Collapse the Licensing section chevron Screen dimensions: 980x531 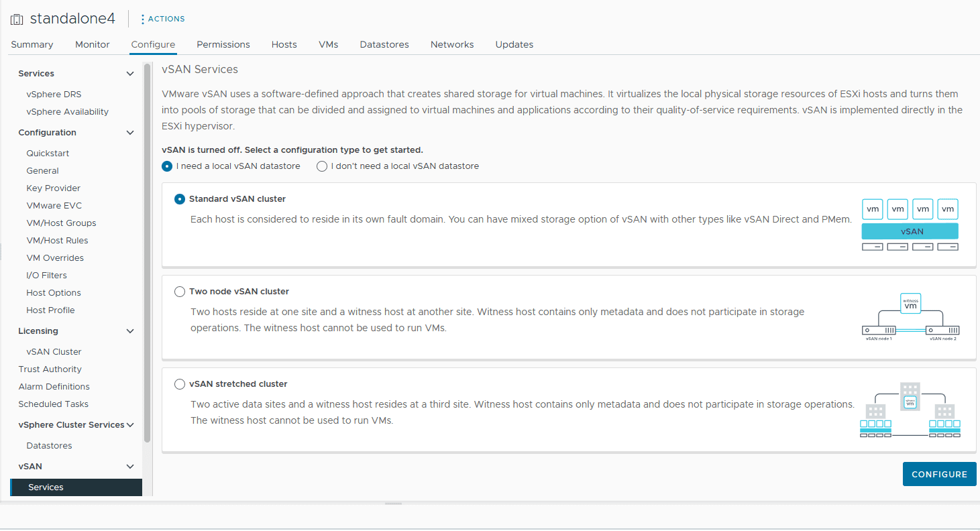[x=130, y=331]
